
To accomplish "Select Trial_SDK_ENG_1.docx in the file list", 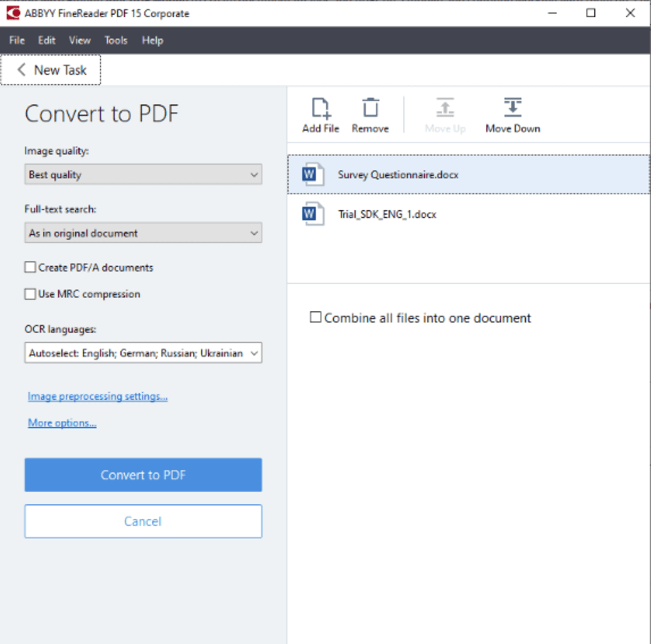I will (387, 214).
